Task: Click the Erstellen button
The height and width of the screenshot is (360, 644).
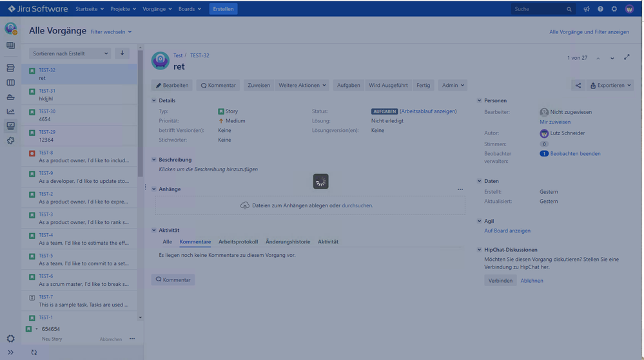Action: pyautogui.click(x=224, y=9)
